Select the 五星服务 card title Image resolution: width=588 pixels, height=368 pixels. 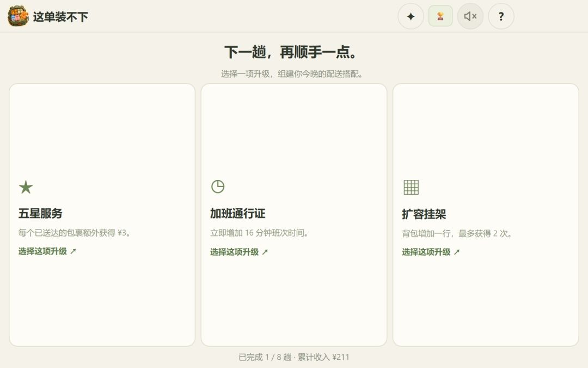40,213
